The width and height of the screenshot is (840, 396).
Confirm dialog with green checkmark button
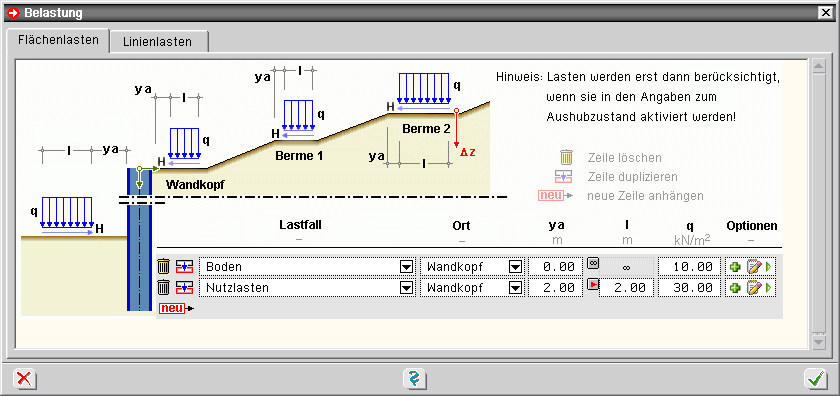click(816, 379)
